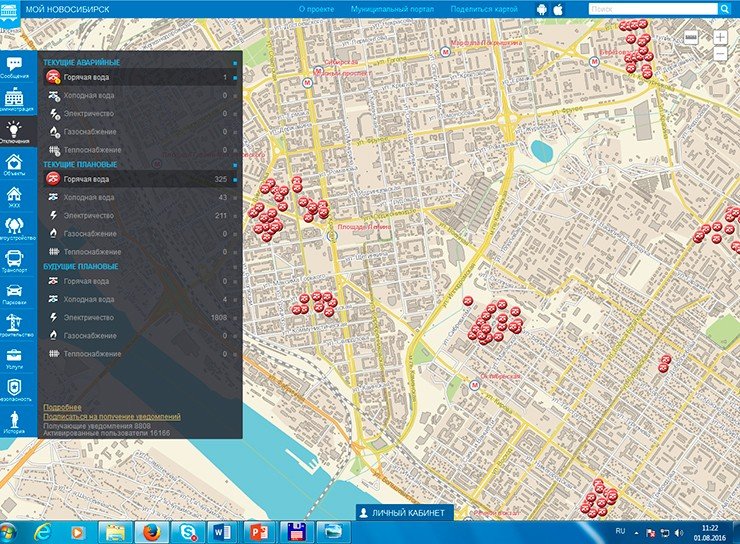
Task: Click the Apple app icon in header
Action: coord(558,9)
